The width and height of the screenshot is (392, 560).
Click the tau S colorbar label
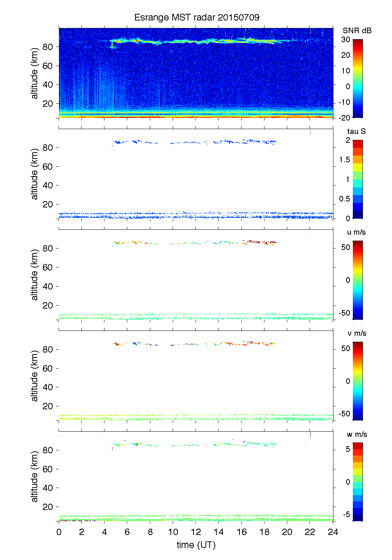pyautogui.click(x=356, y=131)
